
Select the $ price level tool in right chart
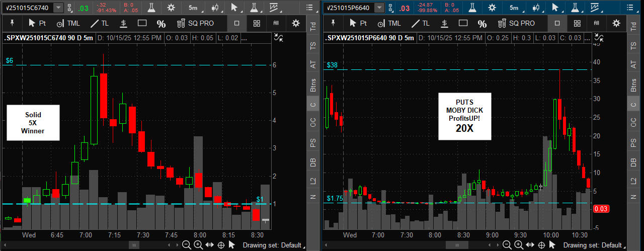click(444, 23)
